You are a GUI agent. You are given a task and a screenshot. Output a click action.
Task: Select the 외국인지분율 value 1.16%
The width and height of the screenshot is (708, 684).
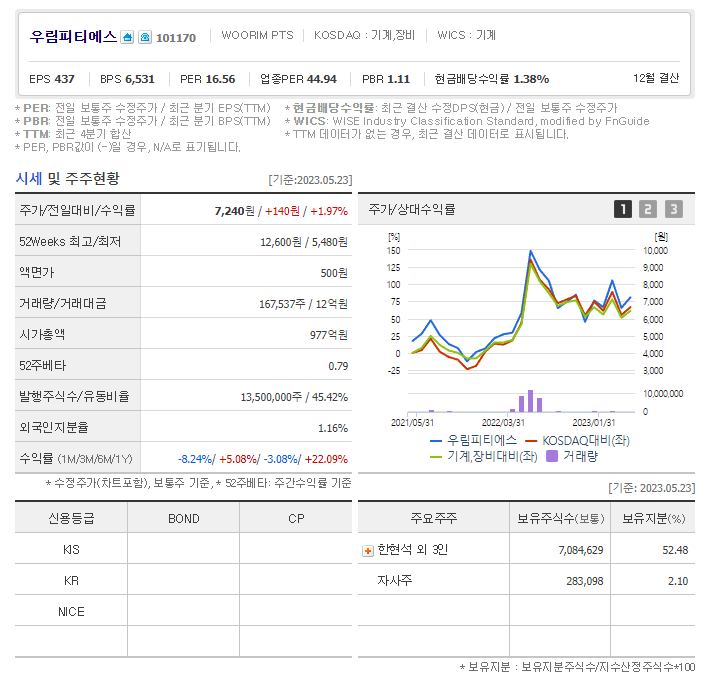point(333,428)
